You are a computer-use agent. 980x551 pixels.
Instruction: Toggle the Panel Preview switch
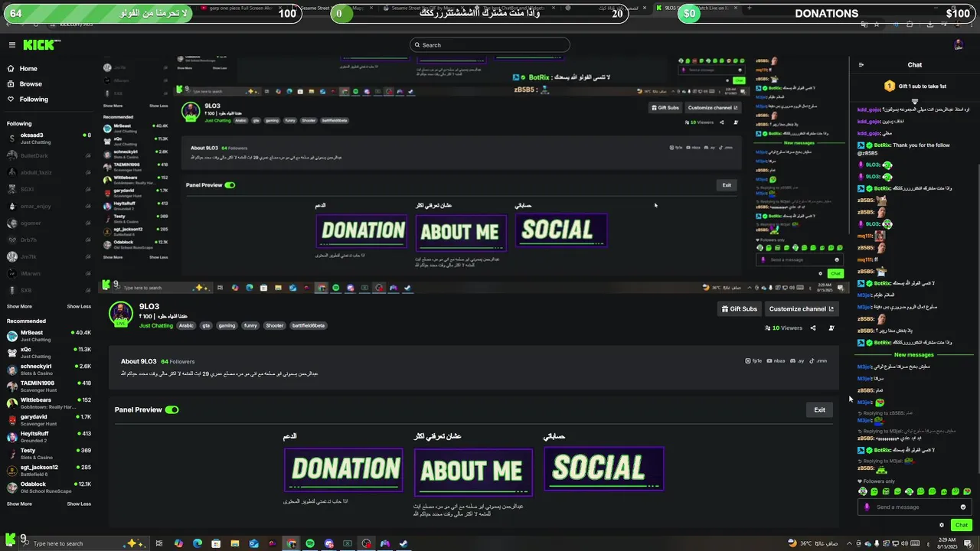(x=171, y=410)
